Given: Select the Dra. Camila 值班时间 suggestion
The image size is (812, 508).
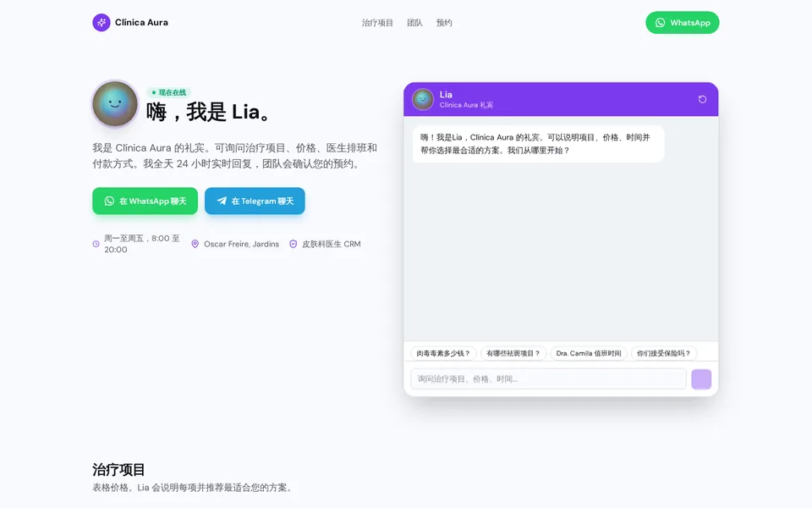Looking at the screenshot, I should 589,353.
